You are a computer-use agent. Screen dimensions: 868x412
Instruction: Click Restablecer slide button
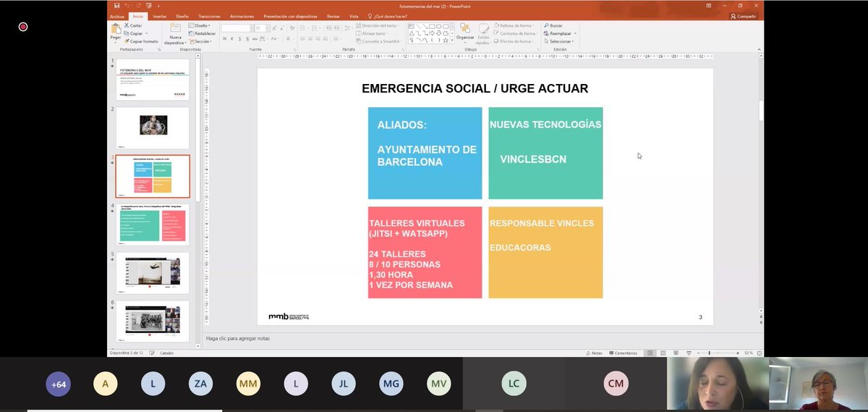tap(202, 33)
